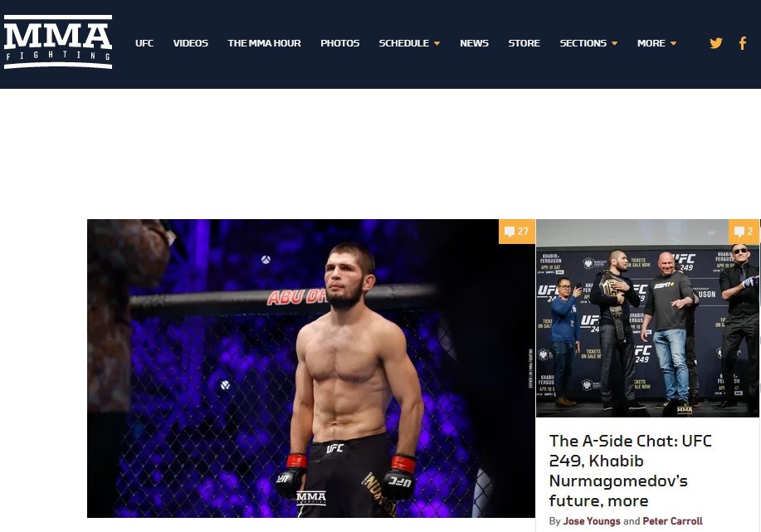Expand the Sections dropdown arrow
This screenshot has width=761, height=532.
(x=614, y=44)
